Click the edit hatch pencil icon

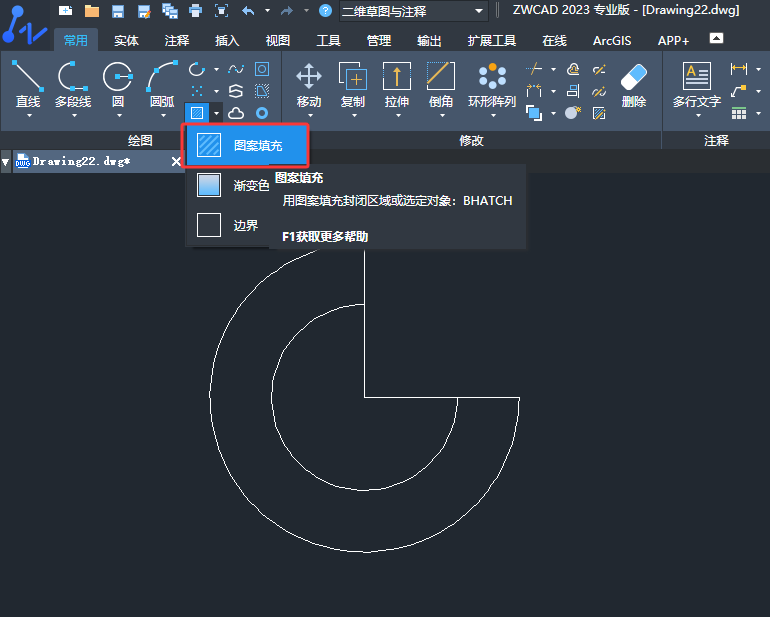pos(599,113)
